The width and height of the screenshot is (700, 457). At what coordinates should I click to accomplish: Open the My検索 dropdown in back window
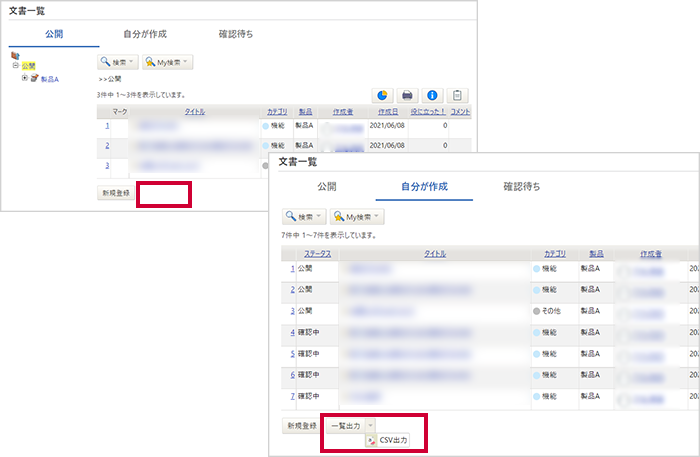coord(167,62)
